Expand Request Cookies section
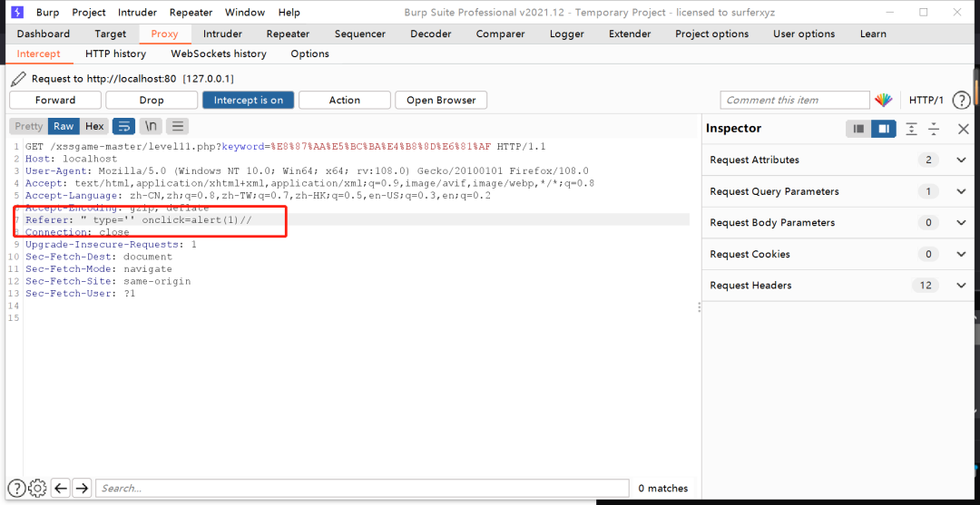The width and height of the screenshot is (980, 505). click(x=837, y=254)
